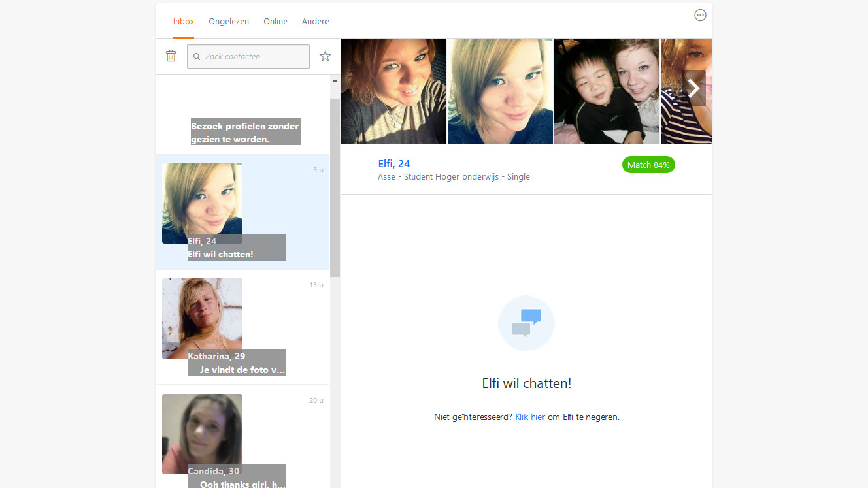Image resolution: width=868 pixels, height=488 pixels.
Task: View next photo using right arrow
Action: [693, 88]
